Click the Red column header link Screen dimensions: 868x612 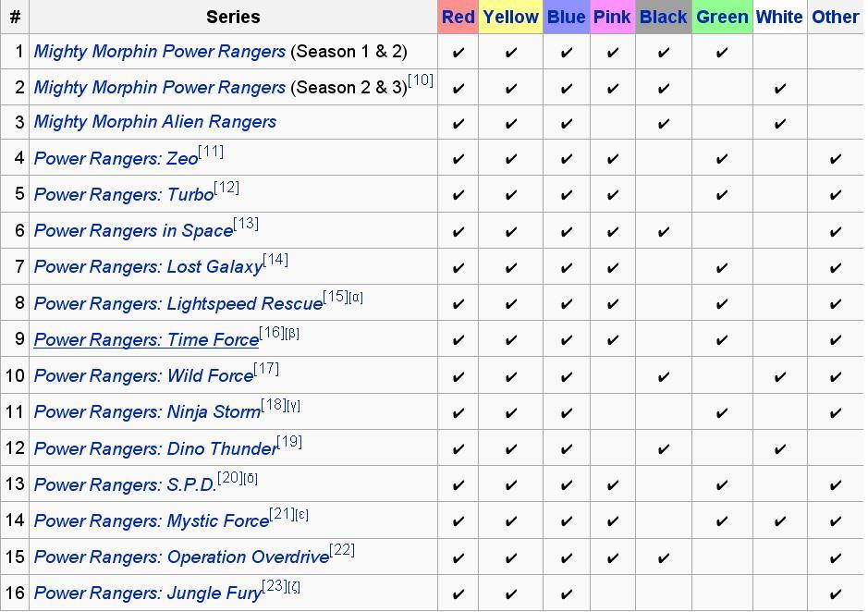click(458, 18)
